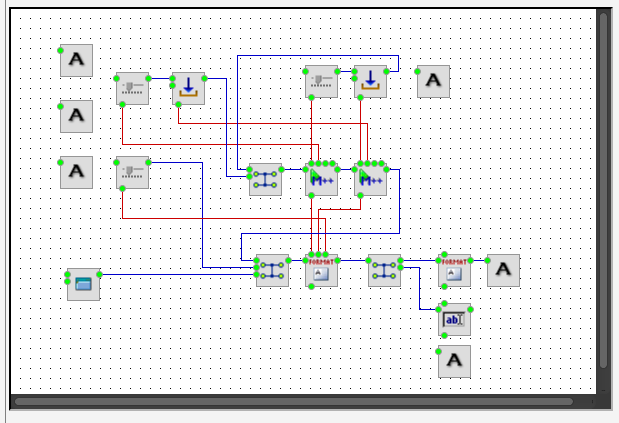Select the slider block above the left M++ block
The image size is (619, 423).
pyautogui.click(x=322, y=82)
